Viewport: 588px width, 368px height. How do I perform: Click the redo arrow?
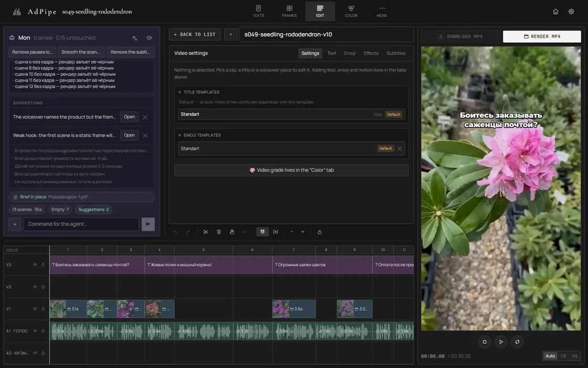(x=188, y=232)
